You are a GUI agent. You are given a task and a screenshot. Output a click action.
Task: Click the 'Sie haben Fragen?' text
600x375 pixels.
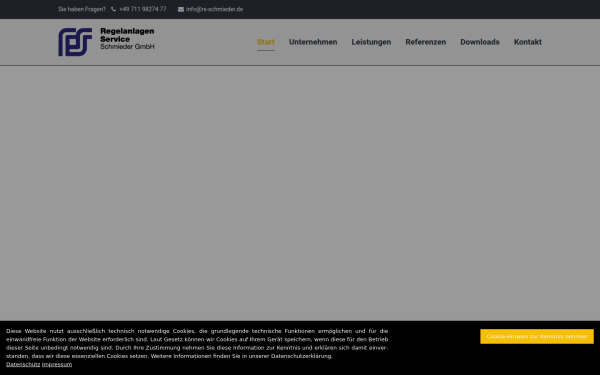(x=82, y=9)
